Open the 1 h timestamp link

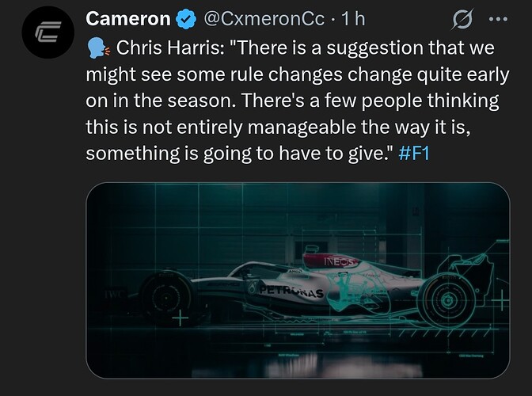[352, 18]
